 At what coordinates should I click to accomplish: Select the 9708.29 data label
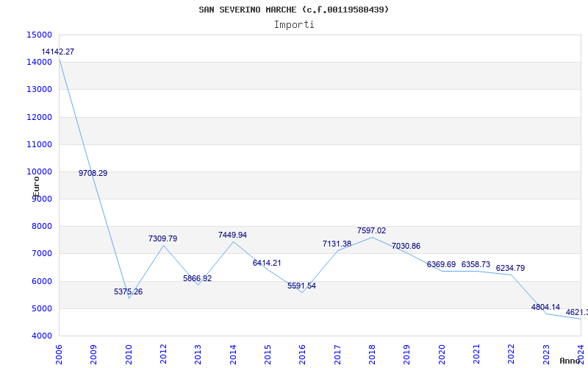pos(93,173)
